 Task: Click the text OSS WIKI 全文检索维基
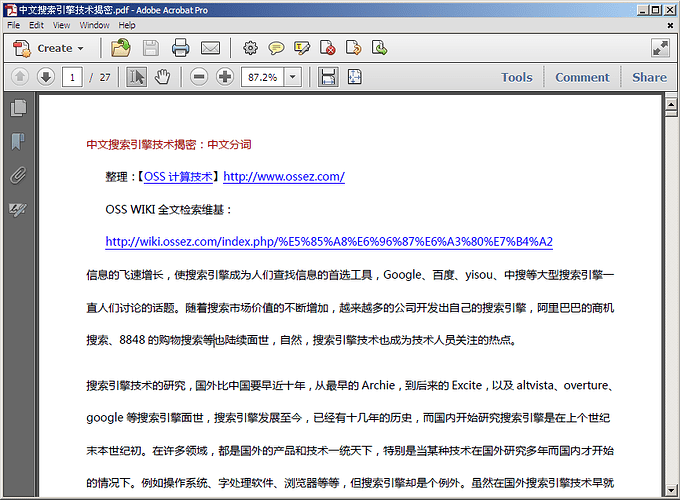(x=164, y=210)
